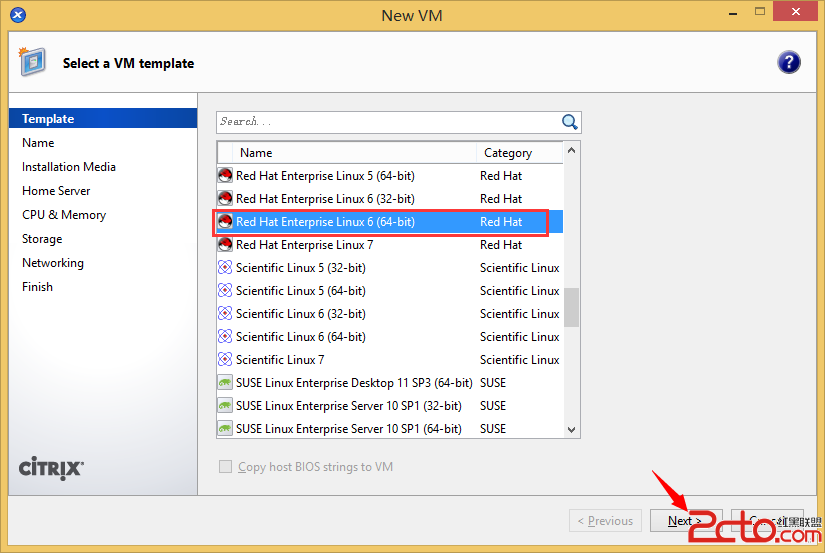The width and height of the screenshot is (825, 553).
Task: Click Red Hat category cell of Linux 7 row
Action: (x=501, y=245)
